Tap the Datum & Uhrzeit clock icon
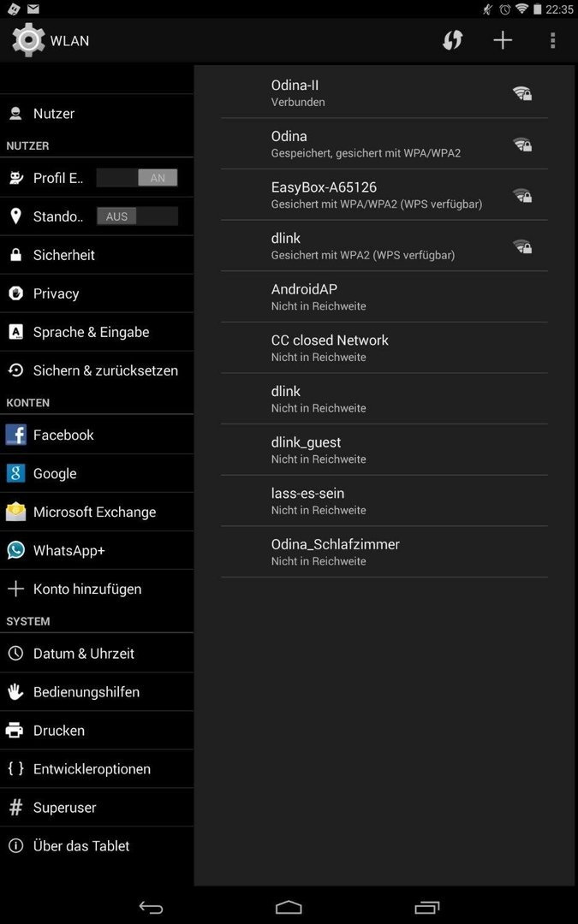578x924 pixels. (16, 653)
